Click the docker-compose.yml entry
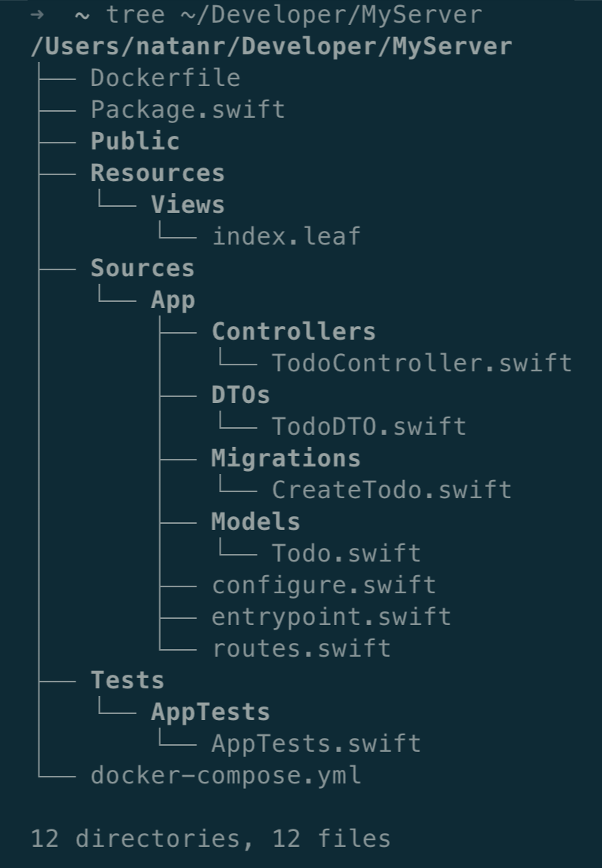The height and width of the screenshot is (868, 602). click(225, 775)
